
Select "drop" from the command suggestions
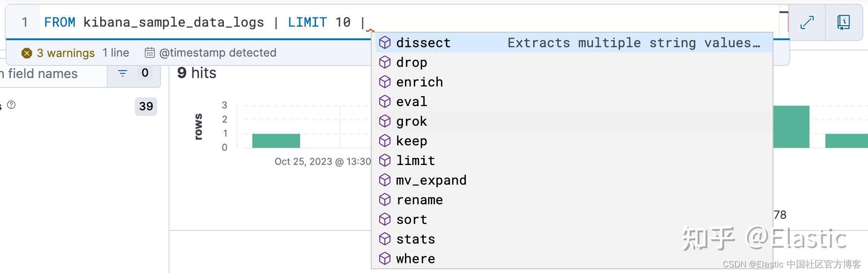click(412, 62)
